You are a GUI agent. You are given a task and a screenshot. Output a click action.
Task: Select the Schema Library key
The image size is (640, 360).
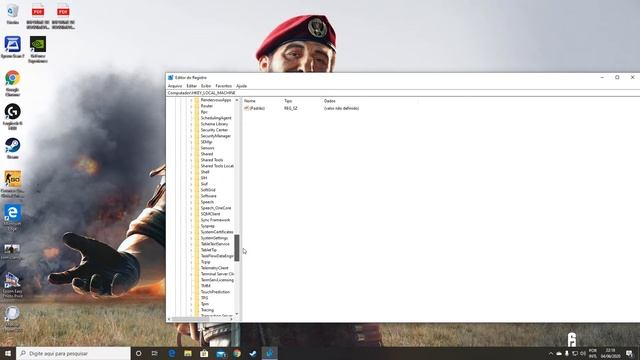click(214, 124)
